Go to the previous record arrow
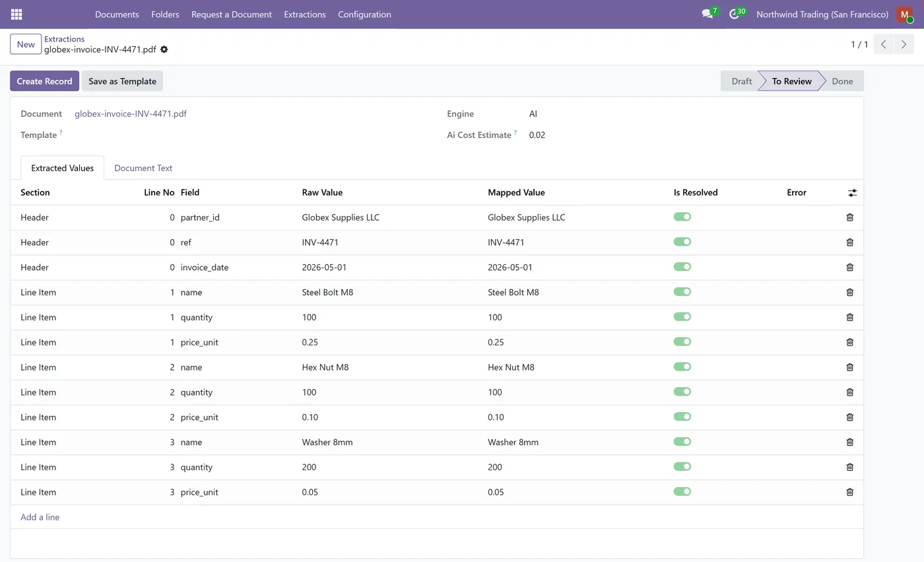The height and width of the screenshot is (562, 924). [884, 44]
